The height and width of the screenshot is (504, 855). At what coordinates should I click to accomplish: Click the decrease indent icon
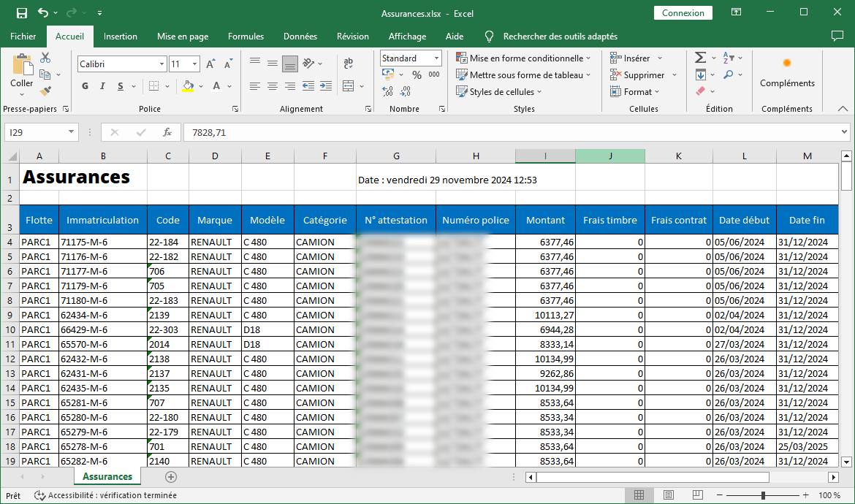coord(308,86)
